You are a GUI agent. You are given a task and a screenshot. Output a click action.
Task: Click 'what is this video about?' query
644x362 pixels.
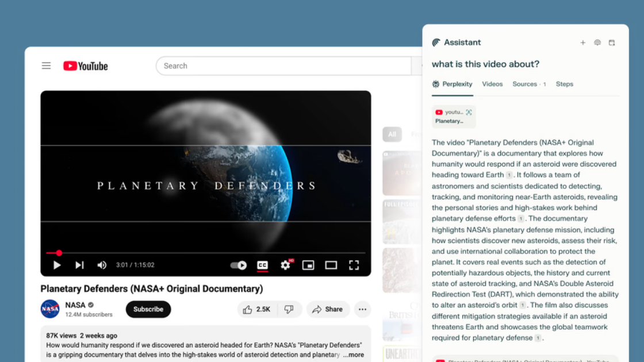485,64
